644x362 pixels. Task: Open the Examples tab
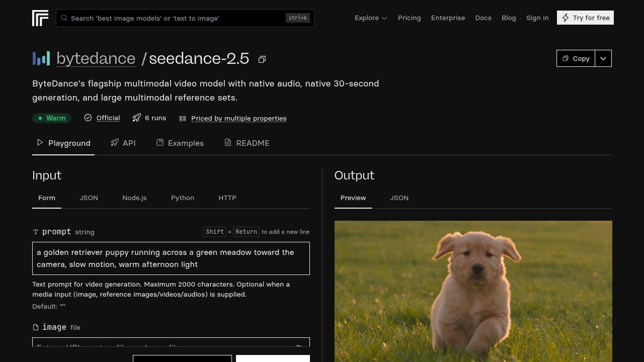point(180,143)
